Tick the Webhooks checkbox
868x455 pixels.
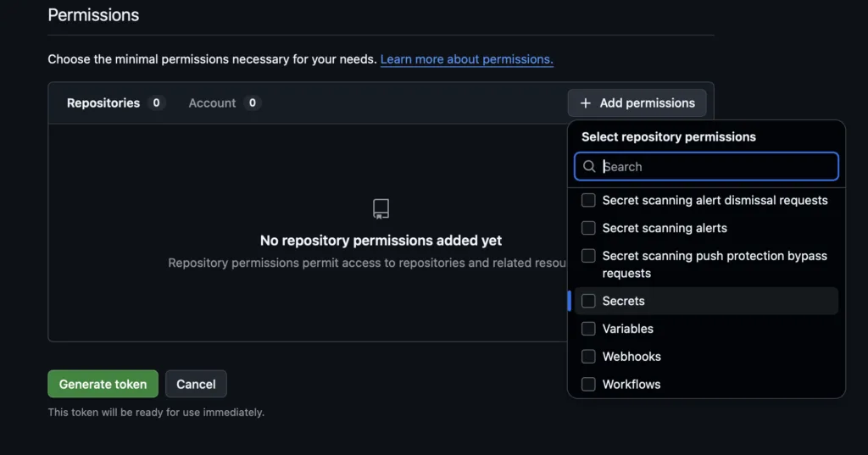[x=588, y=357]
